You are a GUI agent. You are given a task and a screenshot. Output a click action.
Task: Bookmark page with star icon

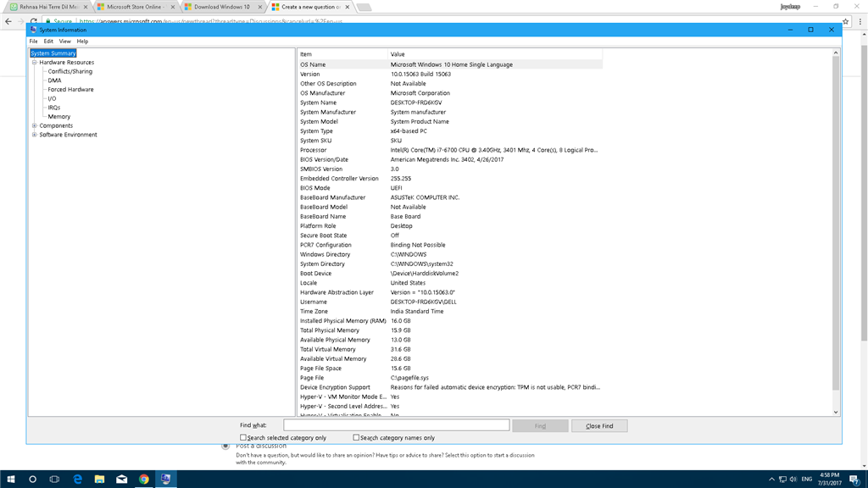coord(845,21)
